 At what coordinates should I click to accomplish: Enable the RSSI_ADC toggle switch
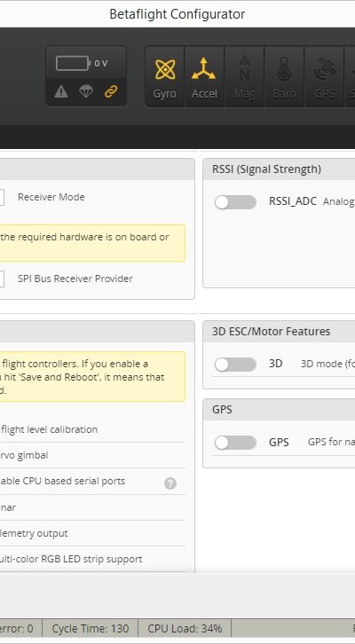point(235,202)
